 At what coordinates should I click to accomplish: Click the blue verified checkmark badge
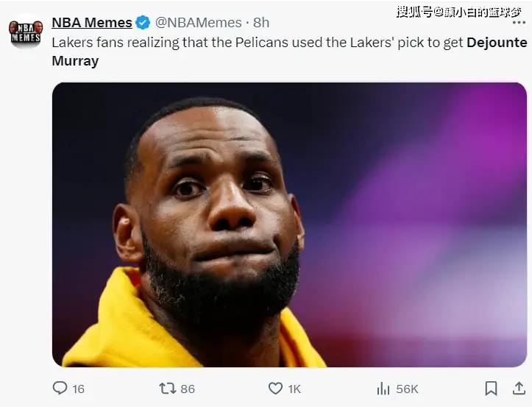[x=143, y=23]
